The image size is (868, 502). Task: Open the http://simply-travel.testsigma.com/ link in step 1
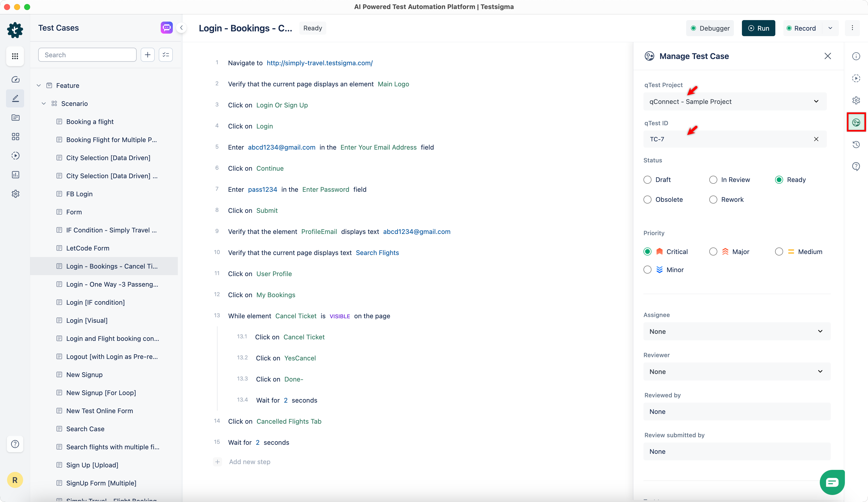pos(320,63)
